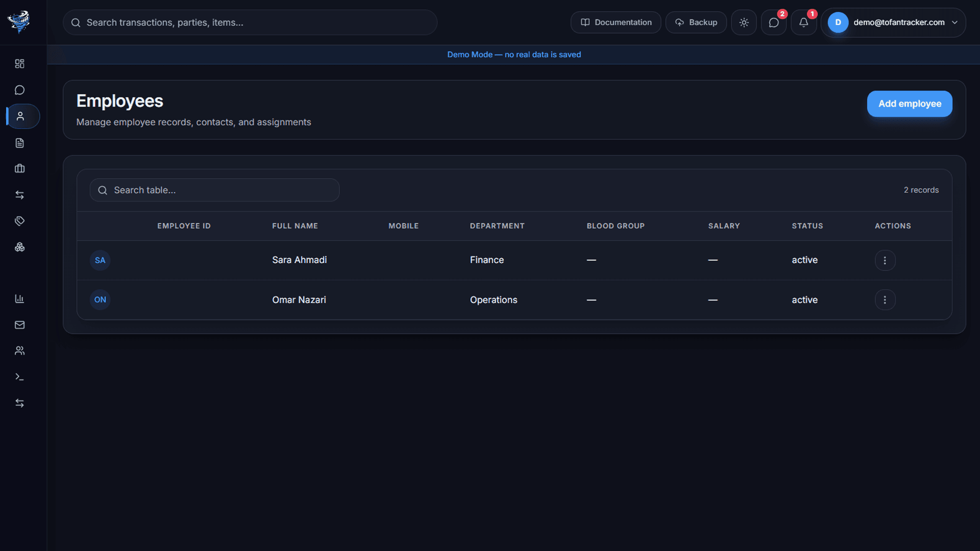Viewport: 980px width, 551px height.
Task: Sort by Blood Group column header
Action: pyautogui.click(x=616, y=226)
